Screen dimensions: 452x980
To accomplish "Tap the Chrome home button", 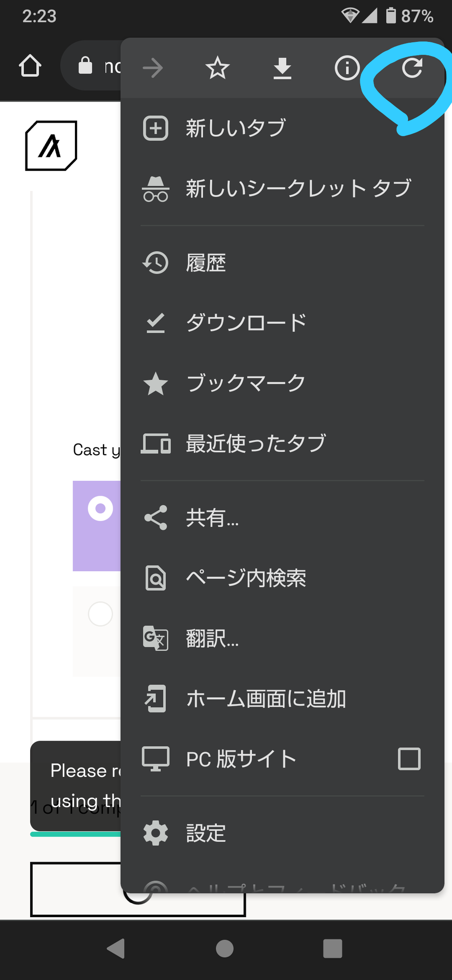I will (x=30, y=66).
